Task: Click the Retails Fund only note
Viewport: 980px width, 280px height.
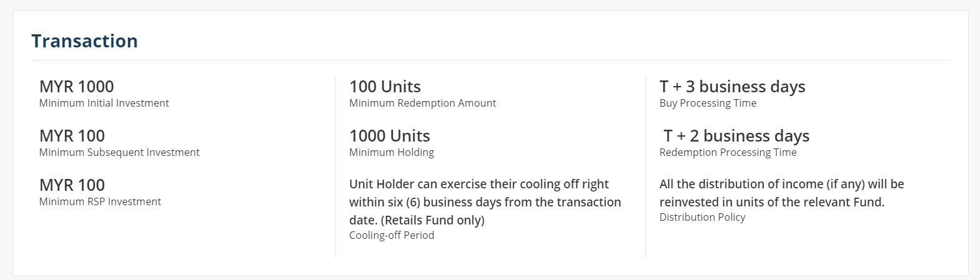Action: 433,220
